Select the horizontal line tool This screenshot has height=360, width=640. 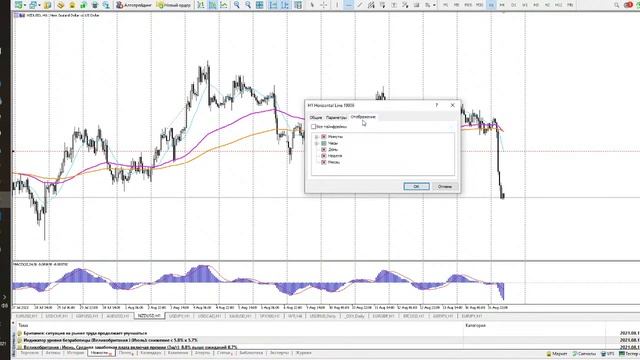pos(349,5)
